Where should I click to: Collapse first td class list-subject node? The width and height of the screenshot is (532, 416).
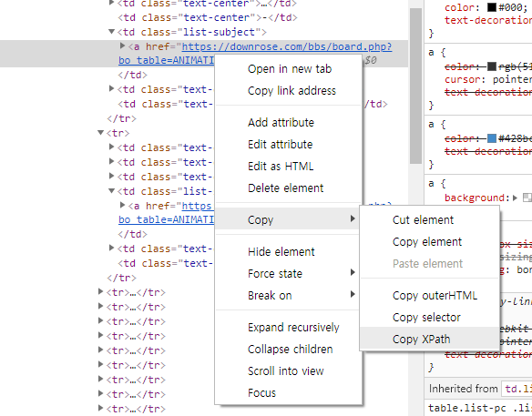(112, 32)
